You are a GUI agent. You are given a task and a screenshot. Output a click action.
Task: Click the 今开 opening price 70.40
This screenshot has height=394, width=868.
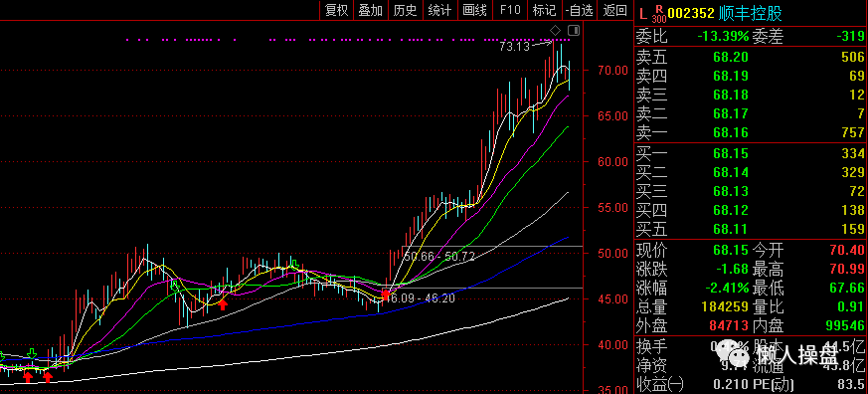(x=847, y=250)
